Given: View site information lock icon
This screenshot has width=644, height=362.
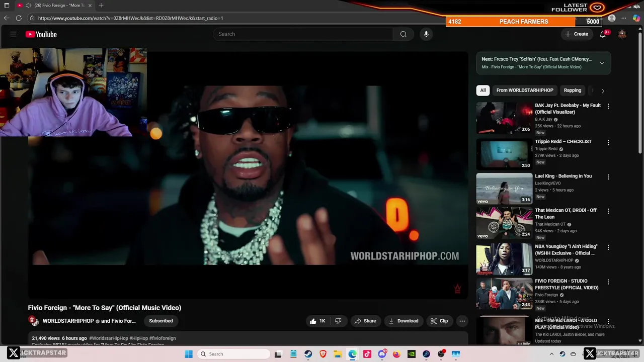Looking at the screenshot, I should [32, 18].
